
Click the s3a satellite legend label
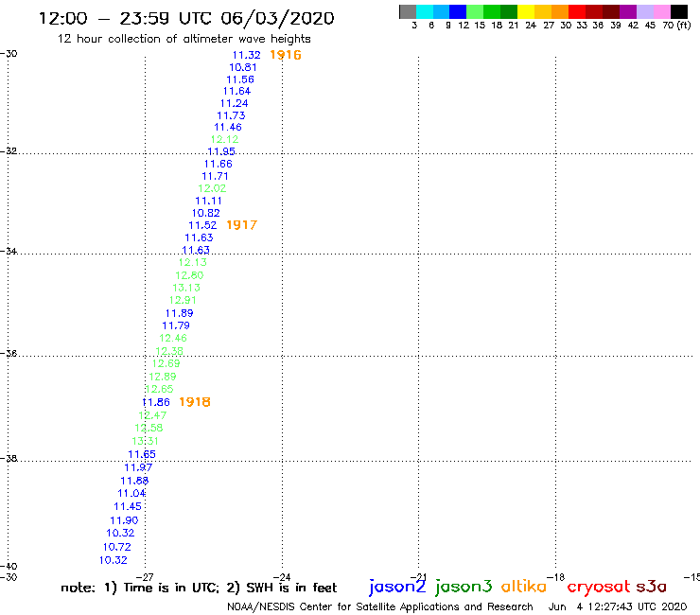[x=652, y=587]
